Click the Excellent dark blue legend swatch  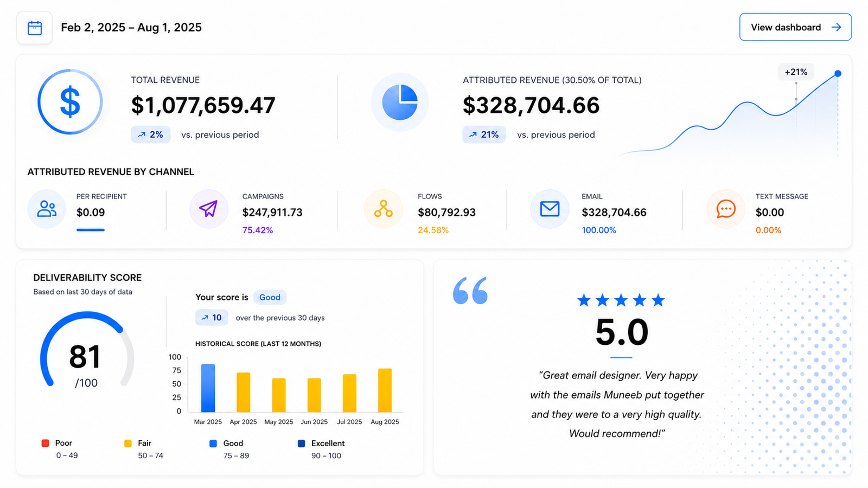pos(302,443)
